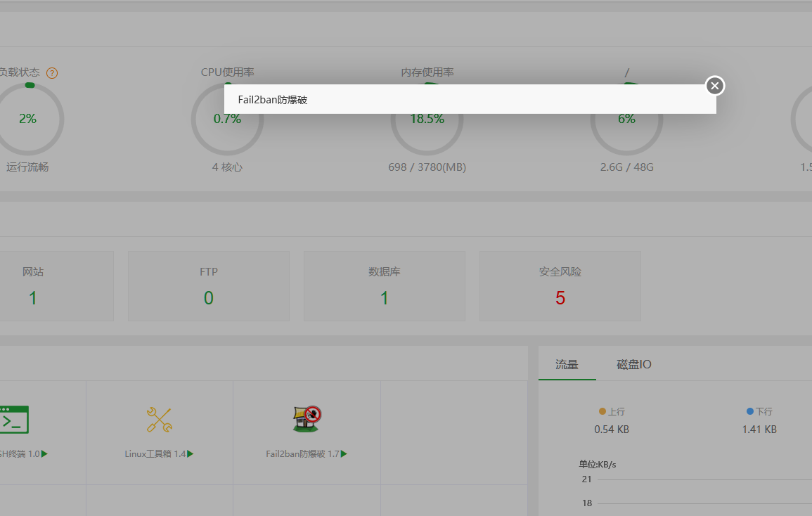The height and width of the screenshot is (516, 812).
Task: Click the Fail2ban防爆破 plugin icon
Action: [307, 419]
